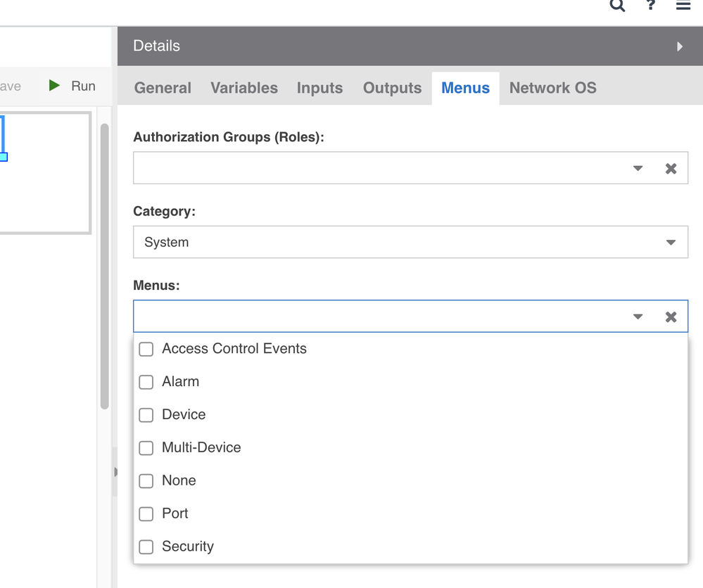Switch to the Variables tab
This screenshot has height=588, width=703.
[244, 88]
